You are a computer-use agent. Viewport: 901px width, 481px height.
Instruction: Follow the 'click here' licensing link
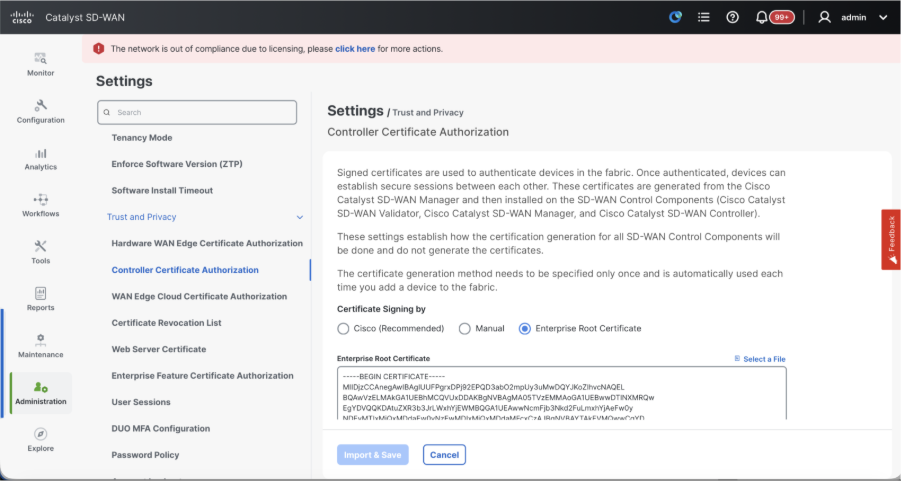[x=355, y=48]
